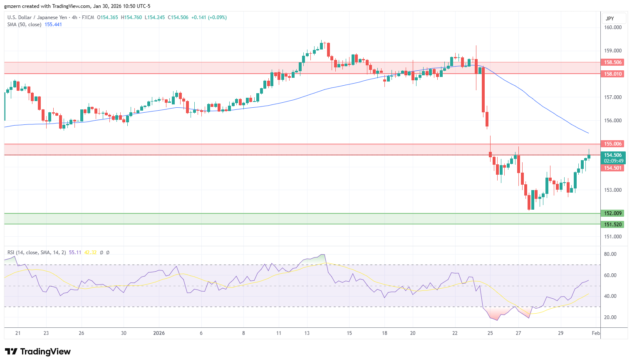
Task: Click the gmzern created with TradingView.com caption
Action: point(77,6)
